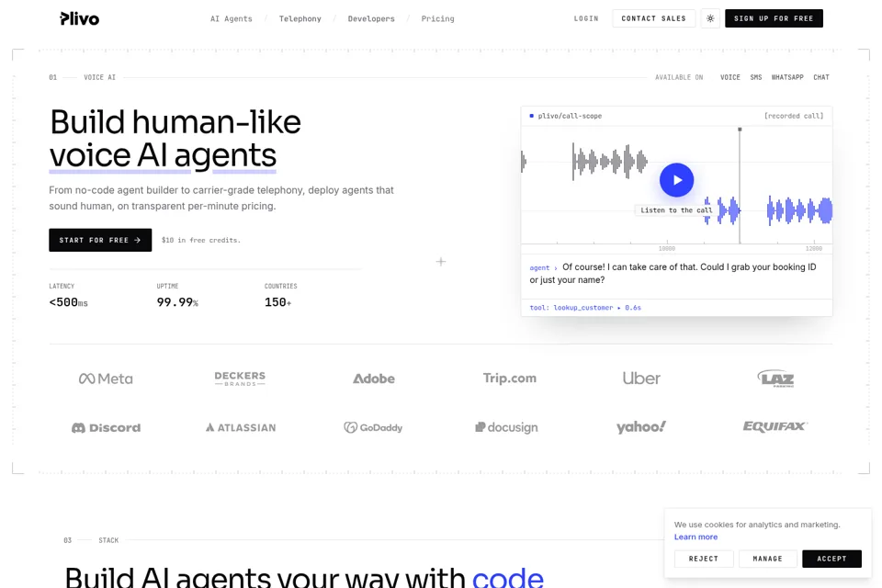Click the '99.99%' uptime value

(177, 302)
